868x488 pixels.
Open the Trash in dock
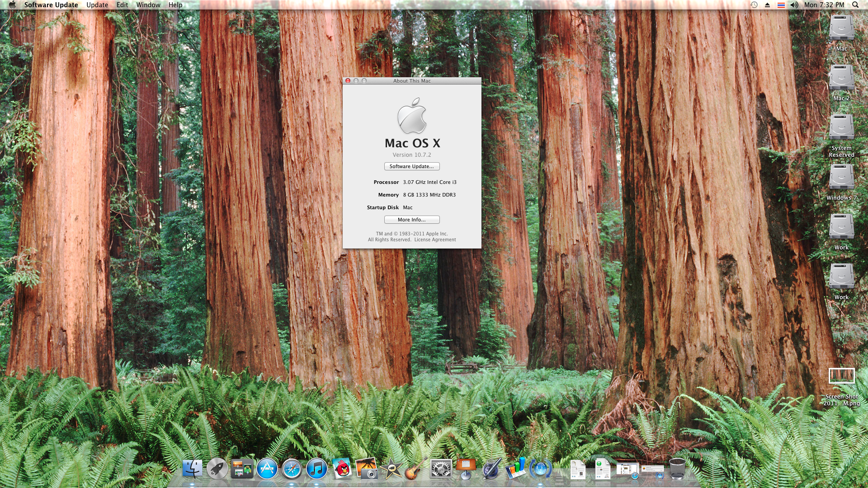(677, 469)
